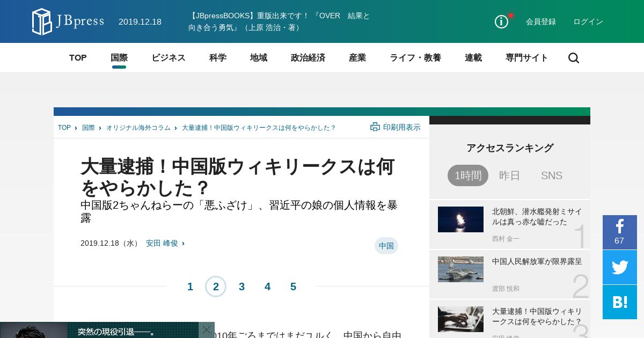Switch ranking to 昨日 tab

click(x=510, y=175)
